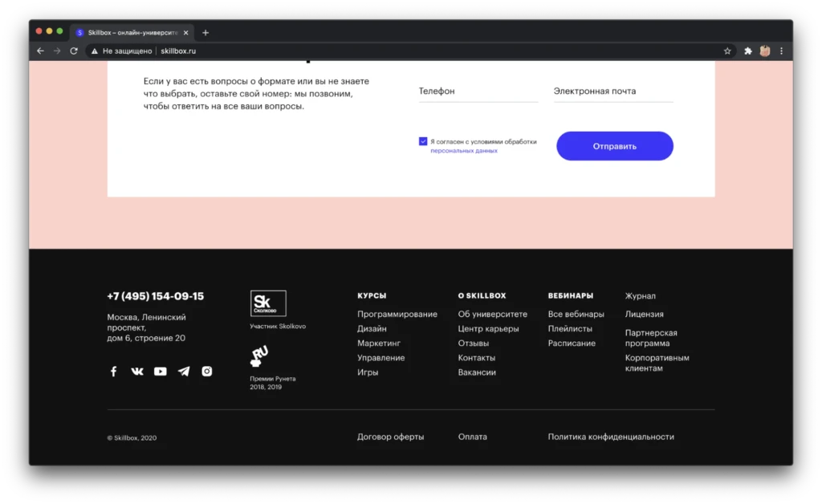Viewport: 822px width, 504px height.
Task: Open the Дизайн courses link
Action: pos(372,328)
